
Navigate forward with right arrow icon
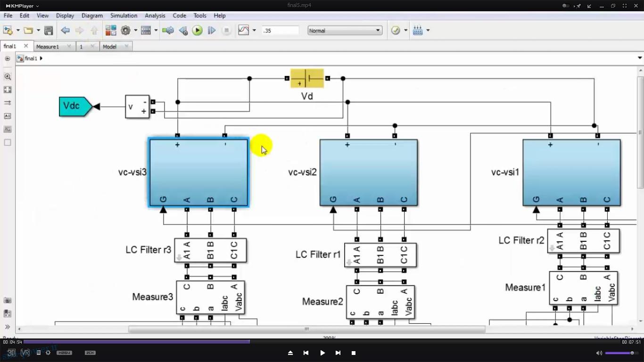(x=79, y=30)
